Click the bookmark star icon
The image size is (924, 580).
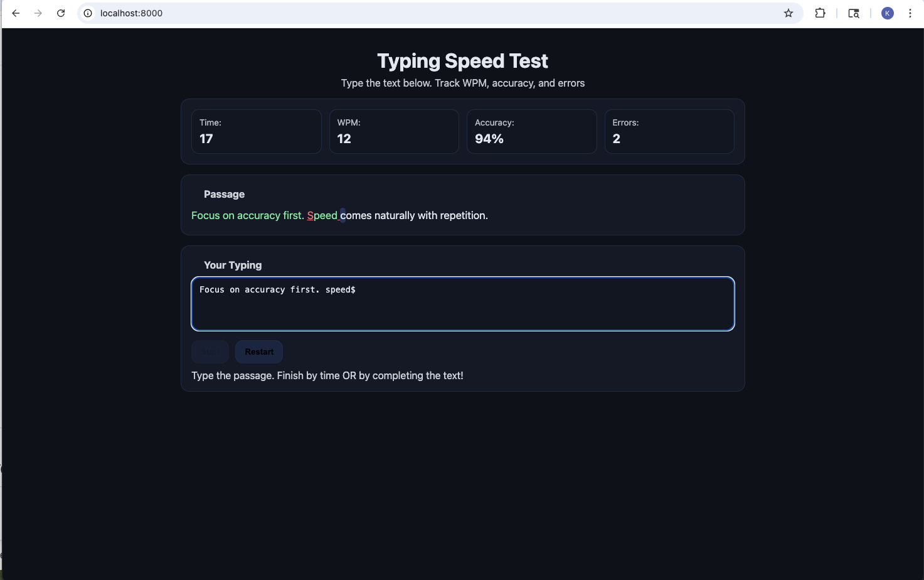[788, 13]
